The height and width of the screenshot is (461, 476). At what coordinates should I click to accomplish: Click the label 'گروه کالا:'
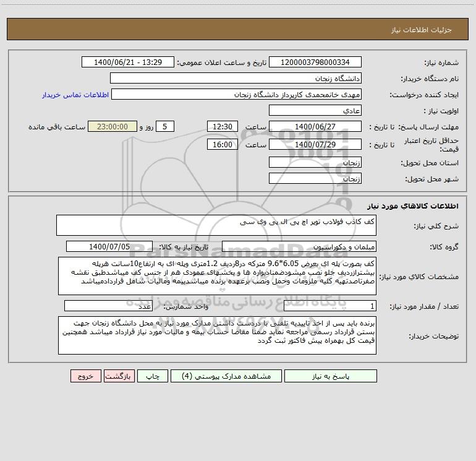[444, 247]
